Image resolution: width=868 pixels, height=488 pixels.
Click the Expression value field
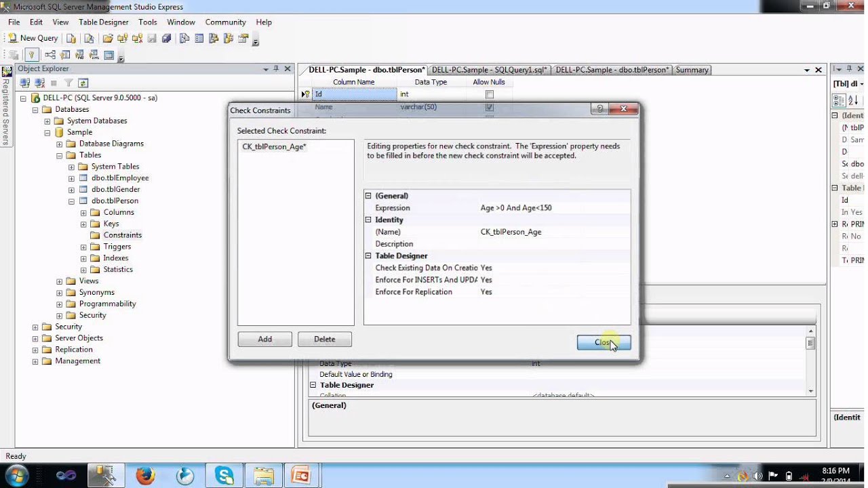point(554,208)
